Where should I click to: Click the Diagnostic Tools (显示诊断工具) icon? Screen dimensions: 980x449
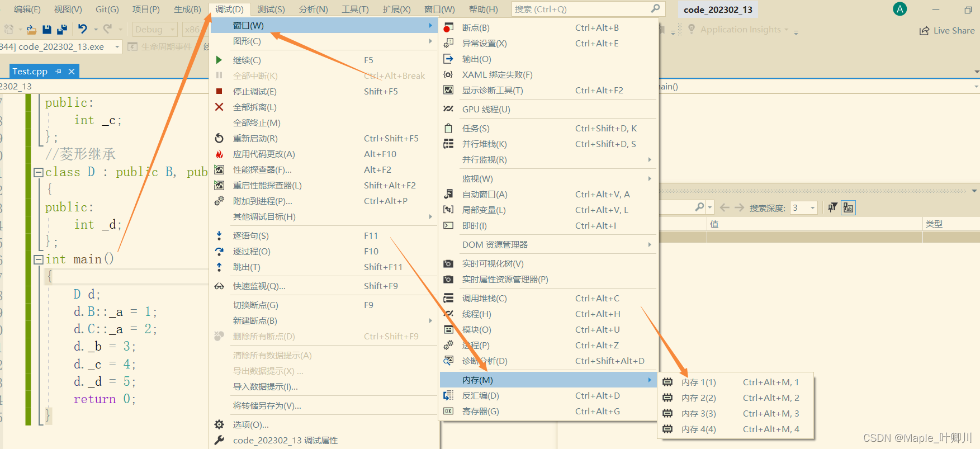coord(448,90)
